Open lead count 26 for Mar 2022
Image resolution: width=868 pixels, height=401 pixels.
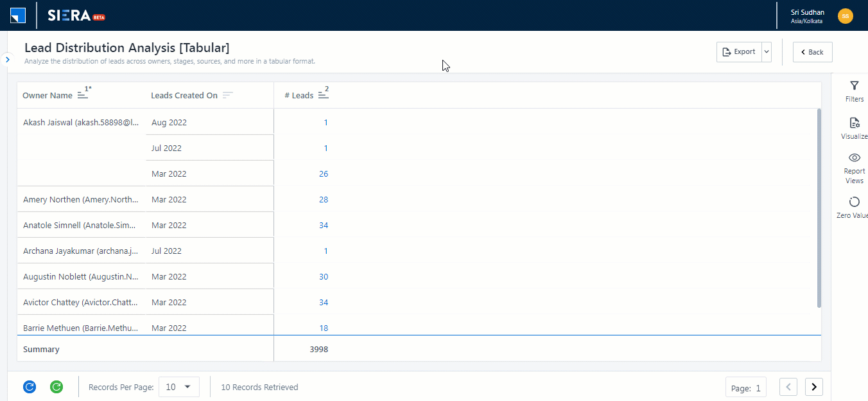(x=323, y=174)
